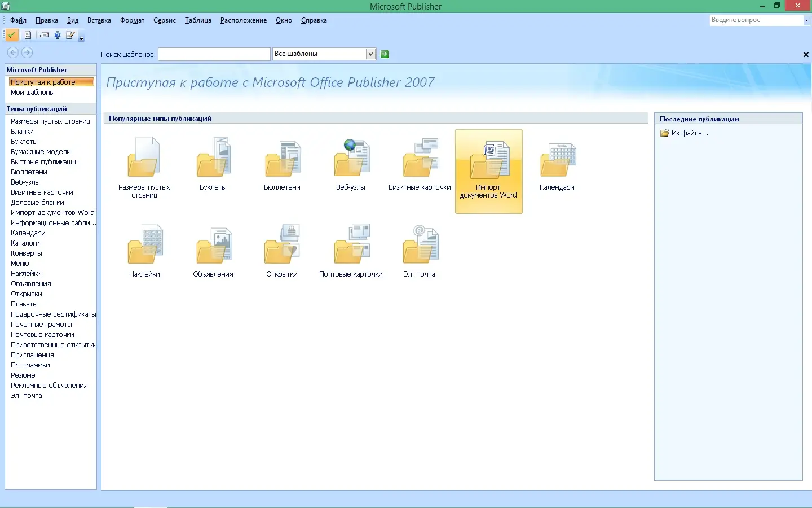The height and width of the screenshot is (508, 812).
Task: Click the Поиск шаблонов search field
Action: (214, 54)
